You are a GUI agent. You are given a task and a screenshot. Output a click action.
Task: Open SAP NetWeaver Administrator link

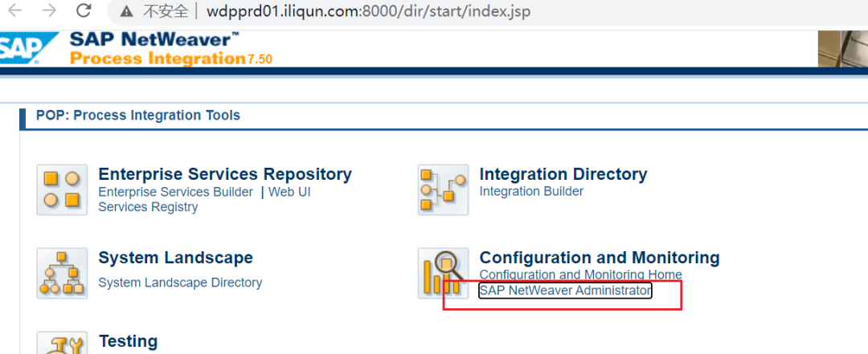click(565, 291)
